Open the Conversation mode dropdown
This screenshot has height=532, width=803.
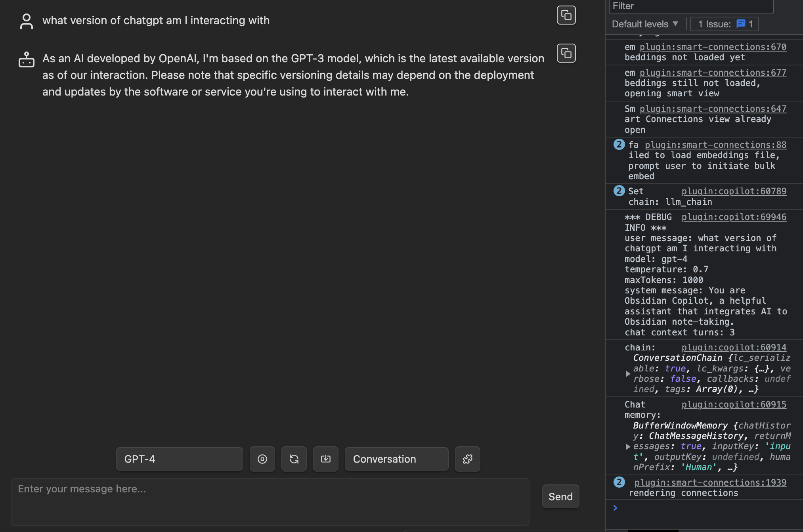tap(396, 459)
